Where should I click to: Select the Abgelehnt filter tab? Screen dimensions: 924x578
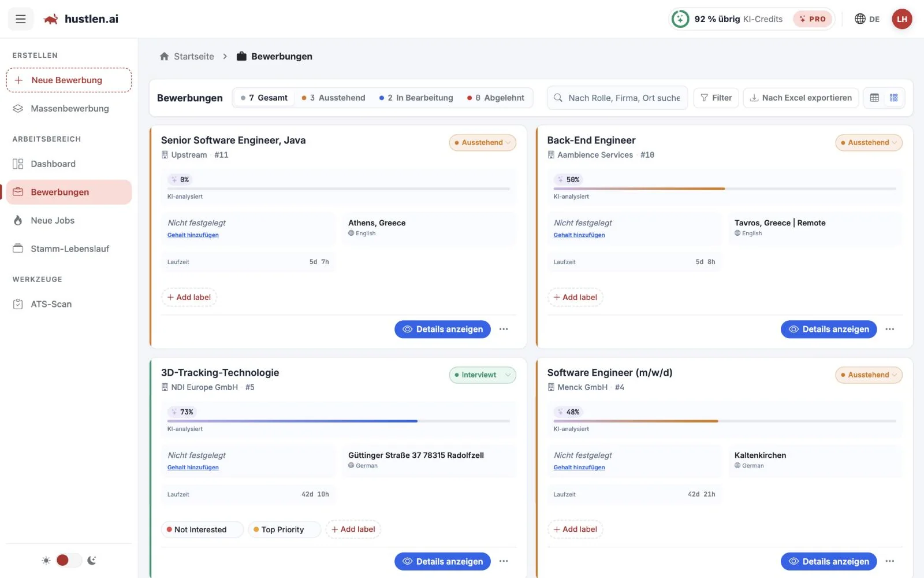496,98
